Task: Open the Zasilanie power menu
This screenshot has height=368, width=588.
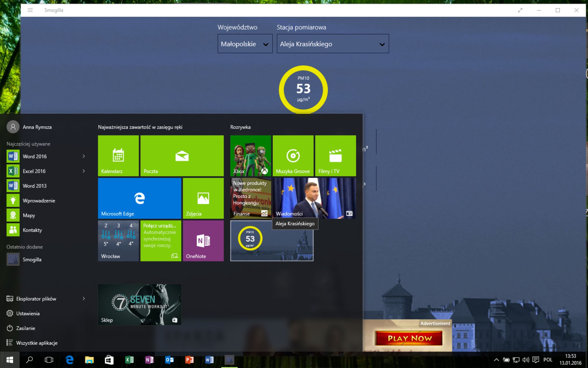Action: point(25,328)
